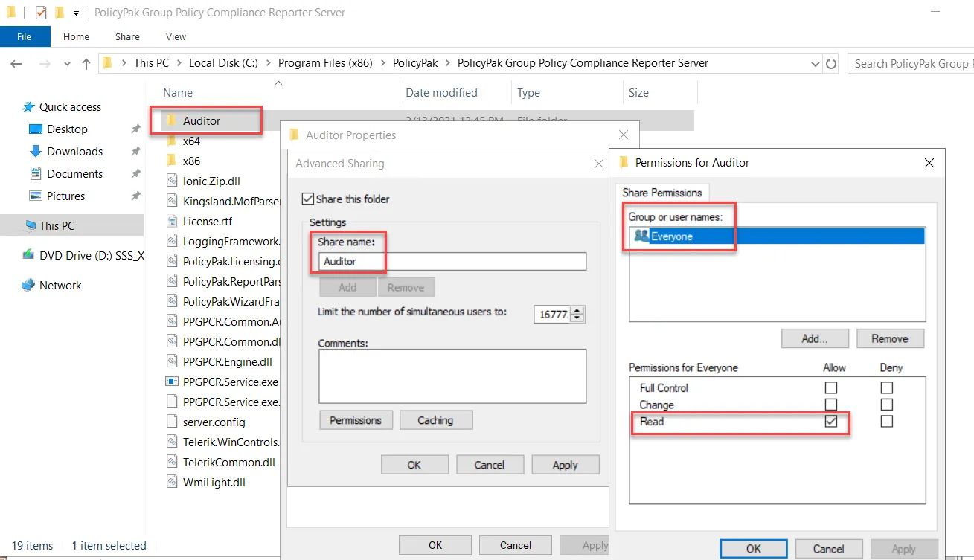Screen dimensions: 974x560
Task: Select the Auditor folder in file list
Action: click(202, 120)
